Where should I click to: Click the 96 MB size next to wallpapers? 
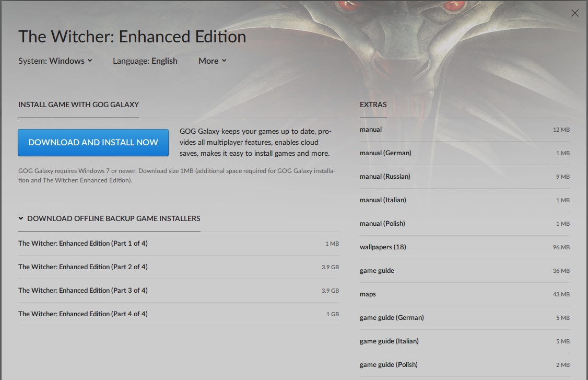[561, 247]
